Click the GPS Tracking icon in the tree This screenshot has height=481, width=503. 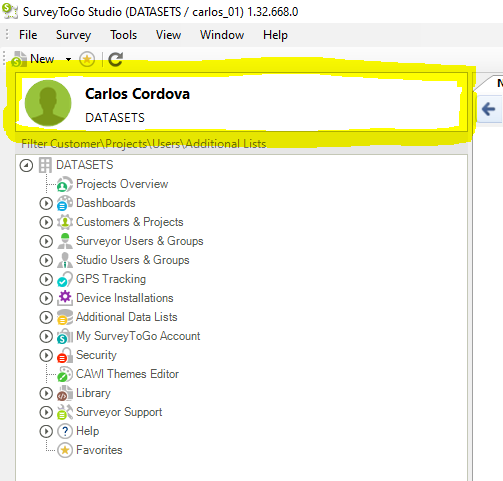coord(65,279)
